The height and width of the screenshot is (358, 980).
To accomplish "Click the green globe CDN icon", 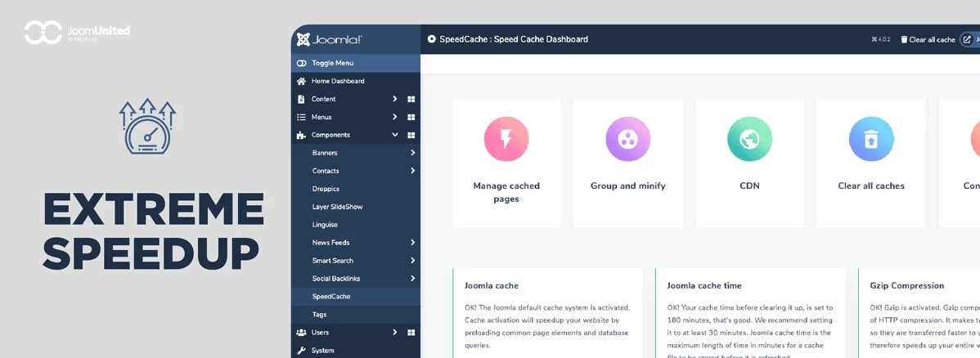I will 749,139.
